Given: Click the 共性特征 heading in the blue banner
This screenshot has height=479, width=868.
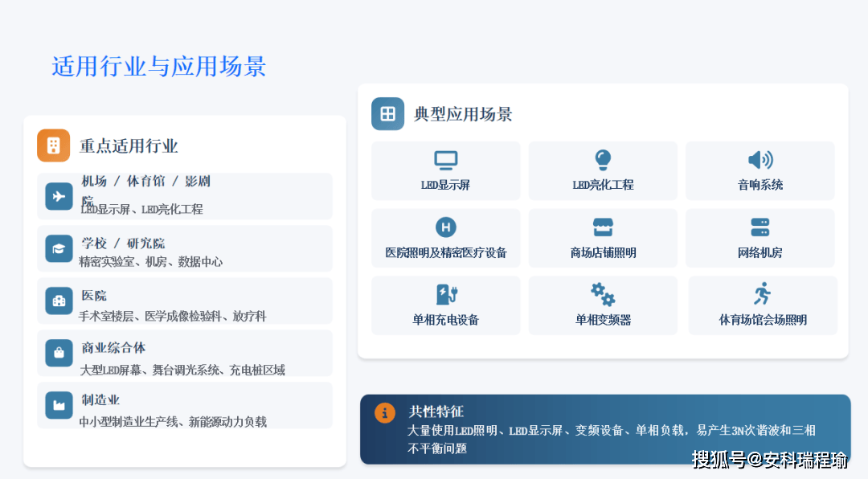Looking at the screenshot, I should click(x=436, y=411).
